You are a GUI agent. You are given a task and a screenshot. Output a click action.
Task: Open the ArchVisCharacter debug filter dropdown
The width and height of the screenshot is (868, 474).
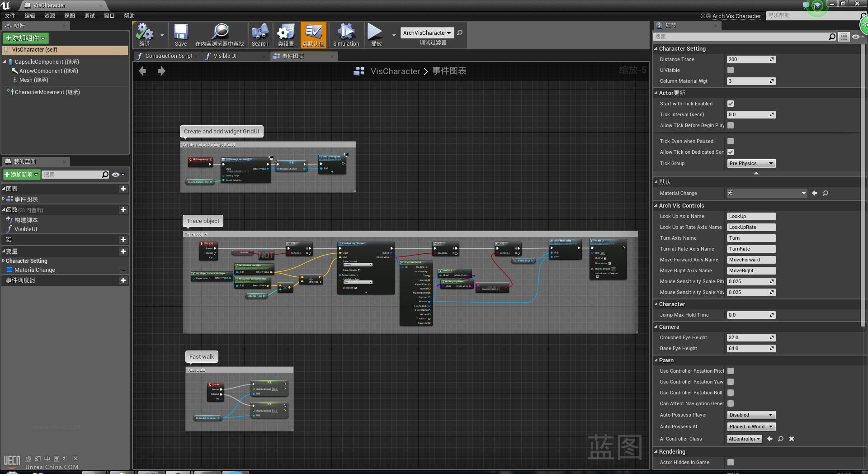click(x=427, y=33)
